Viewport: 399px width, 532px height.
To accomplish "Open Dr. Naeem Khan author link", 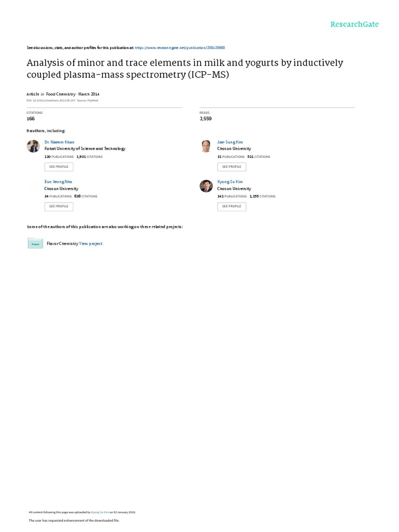I will pyautogui.click(x=59, y=142).
